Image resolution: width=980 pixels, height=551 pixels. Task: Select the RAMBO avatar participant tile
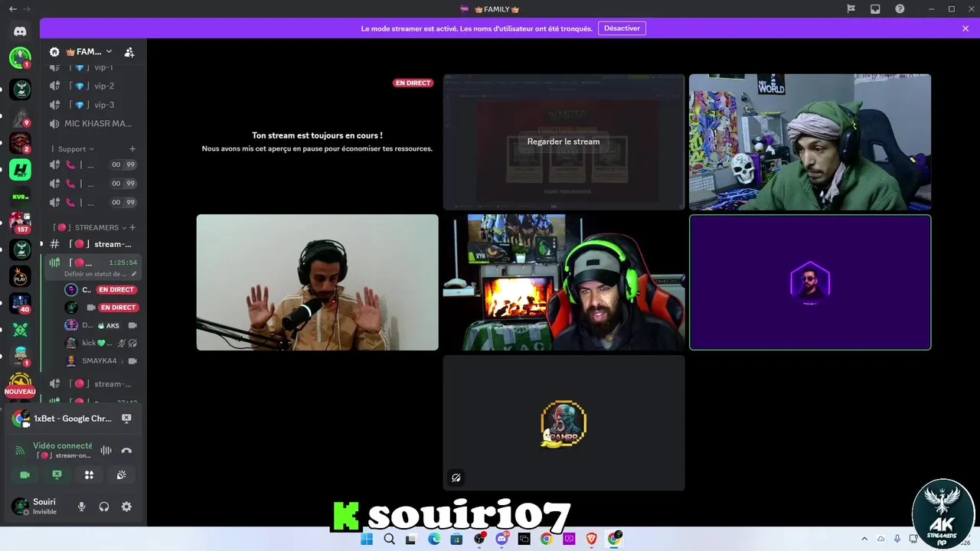tap(563, 422)
